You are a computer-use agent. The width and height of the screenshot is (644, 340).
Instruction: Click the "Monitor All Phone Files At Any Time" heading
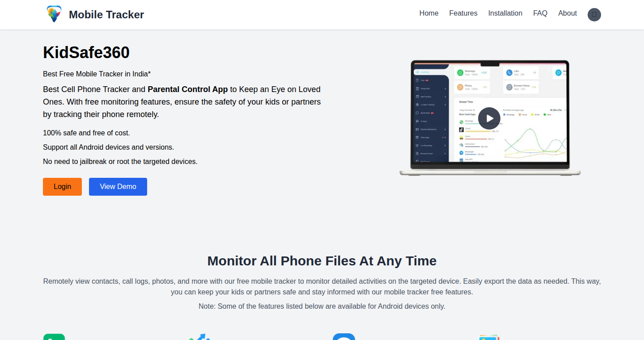point(322,261)
